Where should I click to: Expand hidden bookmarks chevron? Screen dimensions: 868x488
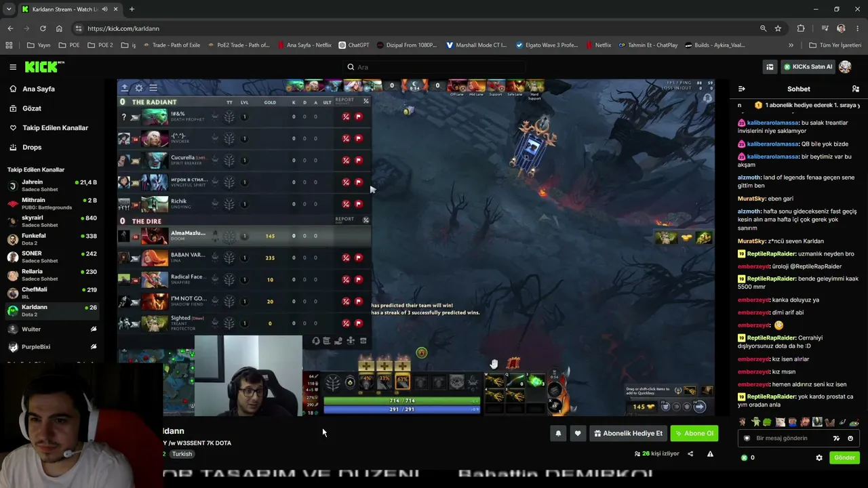pos(791,45)
